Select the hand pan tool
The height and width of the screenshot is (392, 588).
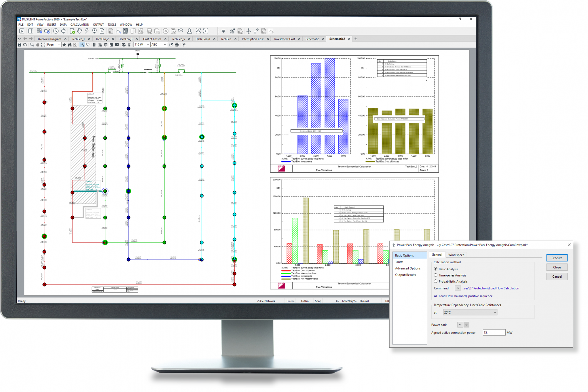pos(38,45)
